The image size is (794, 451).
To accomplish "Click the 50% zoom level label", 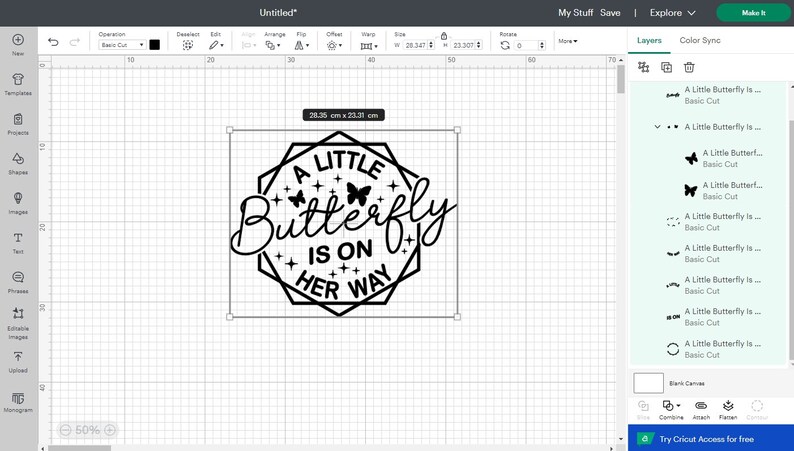I will [x=88, y=430].
